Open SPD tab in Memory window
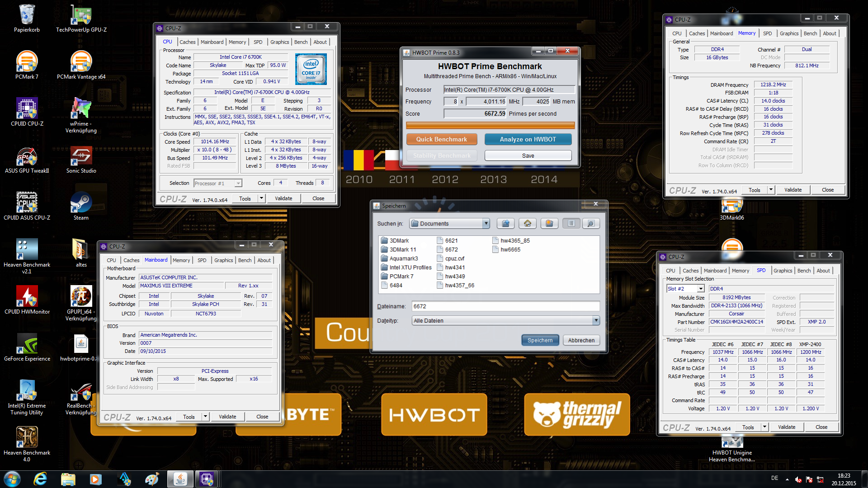The height and width of the screenshot is (488, 868). coord(767,33)
